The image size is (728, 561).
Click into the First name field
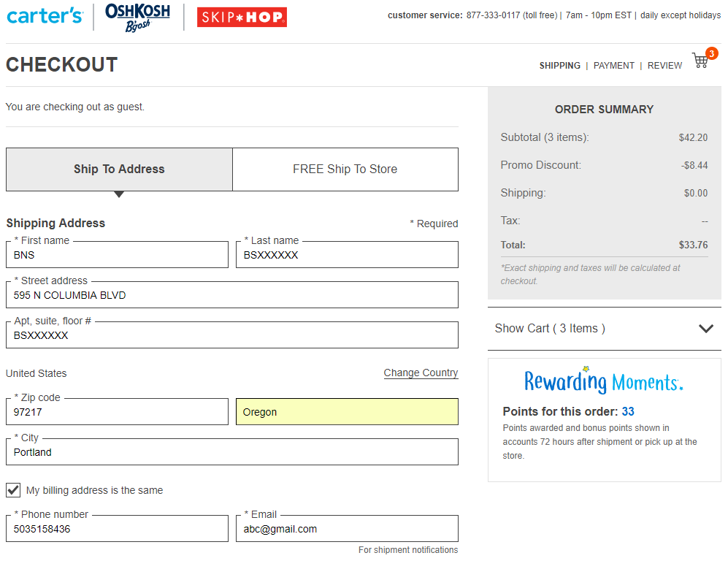pos(117,256)
